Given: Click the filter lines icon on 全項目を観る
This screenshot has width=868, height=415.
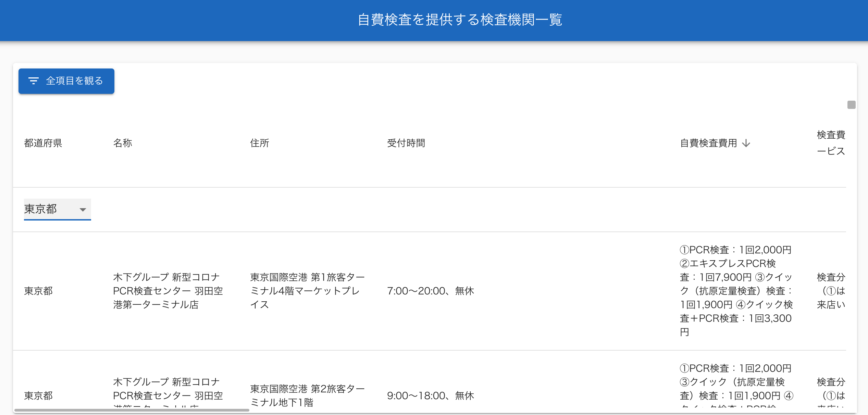Looking at the screenshot, I should 33,81.
